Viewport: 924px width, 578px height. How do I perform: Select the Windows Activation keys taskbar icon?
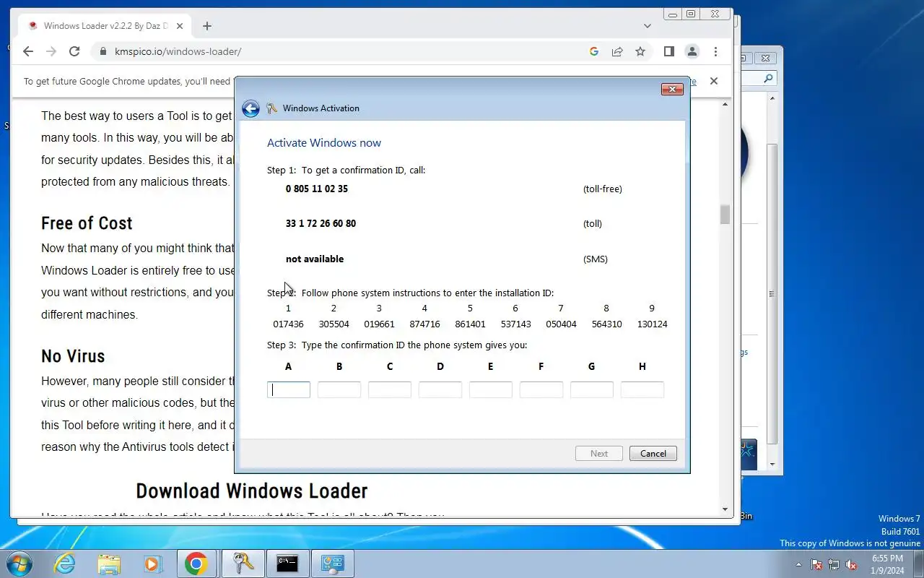243,564
